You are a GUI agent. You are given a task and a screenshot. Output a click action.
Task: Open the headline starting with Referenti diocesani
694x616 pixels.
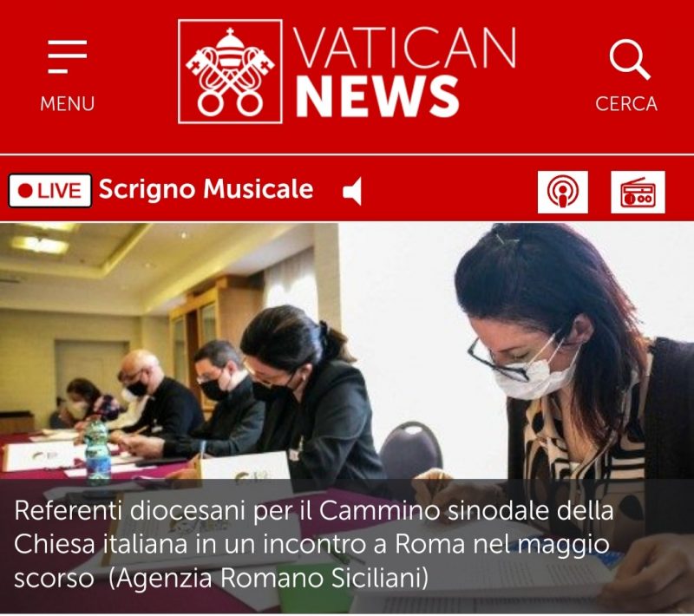pyautogui.click(x=314, y=544)
